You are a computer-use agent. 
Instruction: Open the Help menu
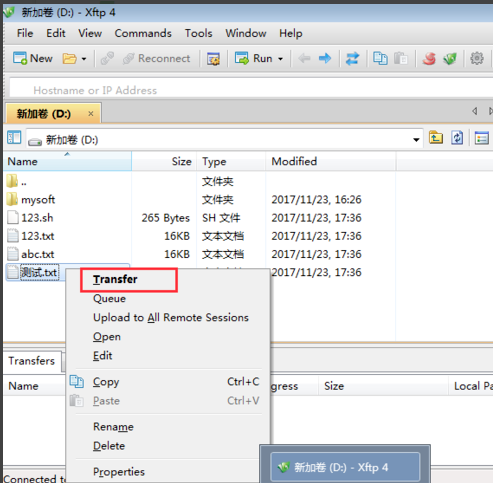(x=291, y=33)
